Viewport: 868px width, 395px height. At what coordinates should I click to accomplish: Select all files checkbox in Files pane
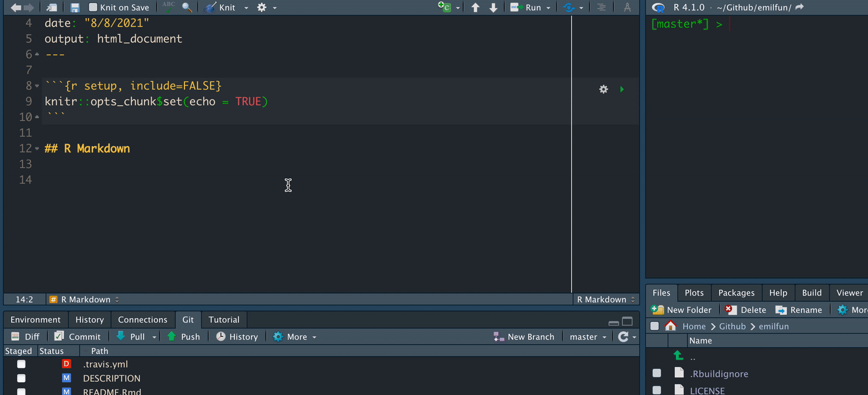(654, 326)
